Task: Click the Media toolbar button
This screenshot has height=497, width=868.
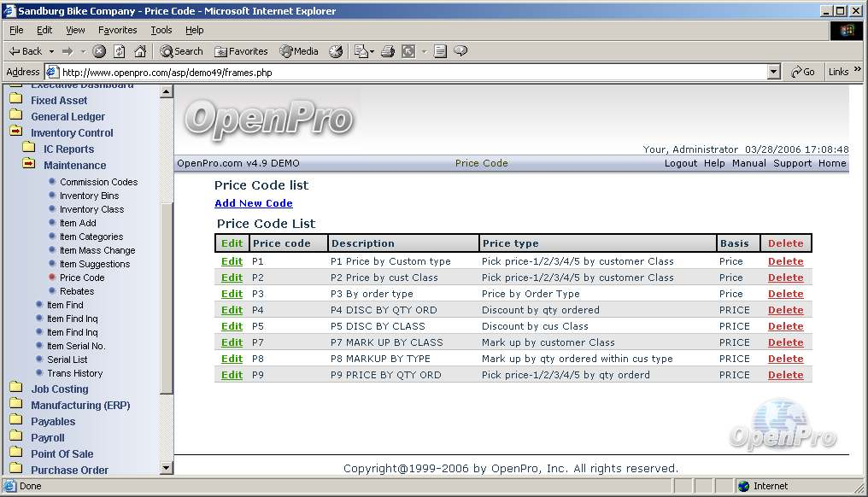Action: [x=297, y=51]
